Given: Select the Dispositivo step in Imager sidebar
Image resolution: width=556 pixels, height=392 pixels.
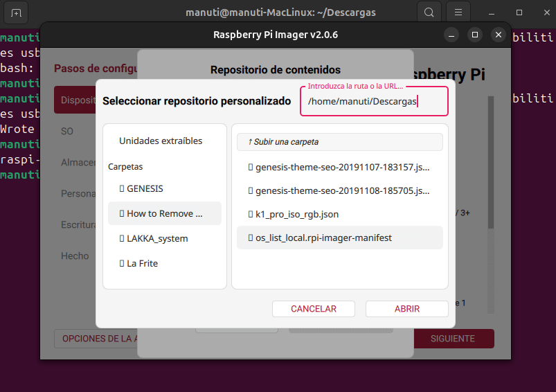Looking at the screenshot, I should click(x=75, y=100).
